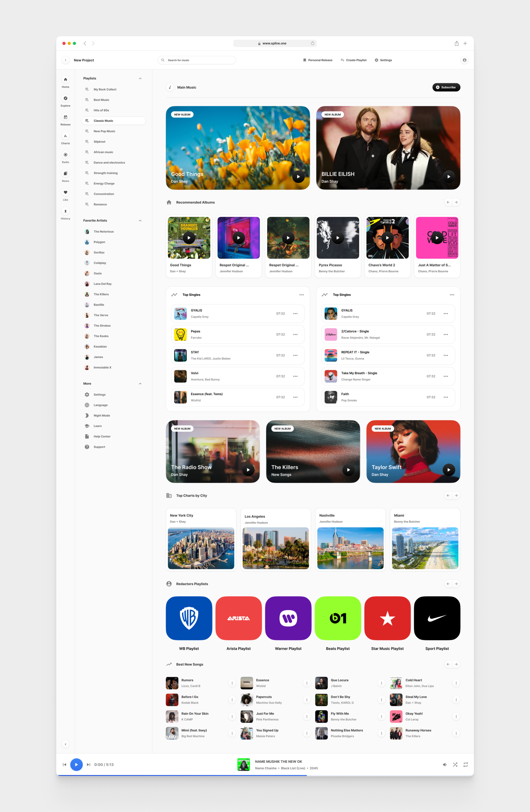Open options for Faith single
This screenshot has width=530, height=812.
(x=446, y=397)
